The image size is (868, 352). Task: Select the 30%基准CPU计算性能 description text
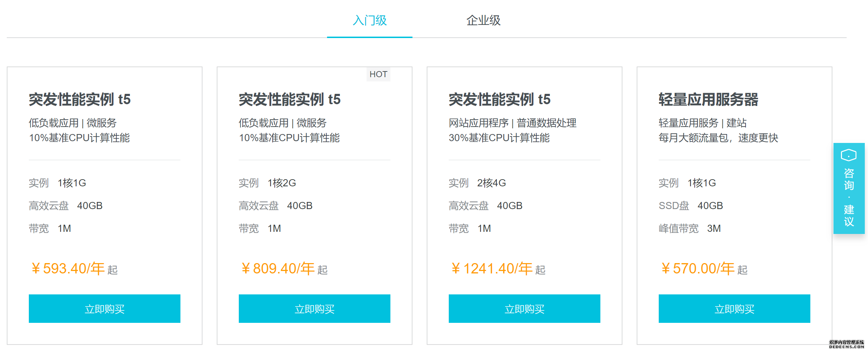(x=499, y=138)
